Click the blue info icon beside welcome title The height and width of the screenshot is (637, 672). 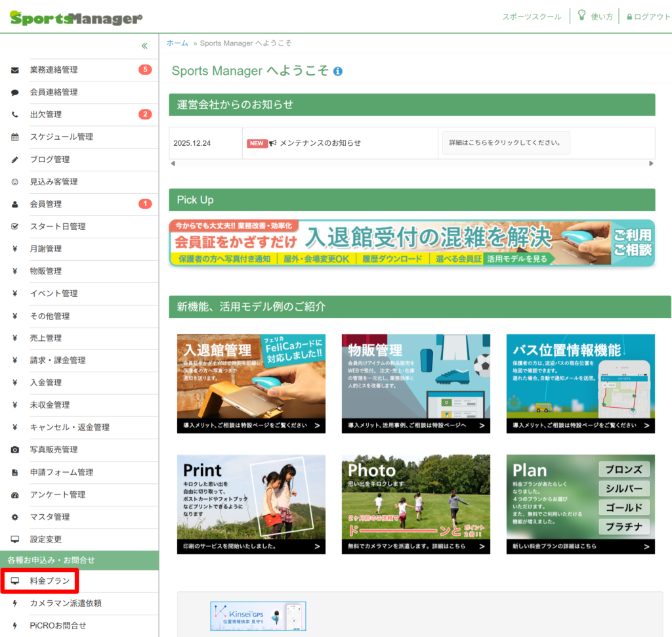coord(338,71)
